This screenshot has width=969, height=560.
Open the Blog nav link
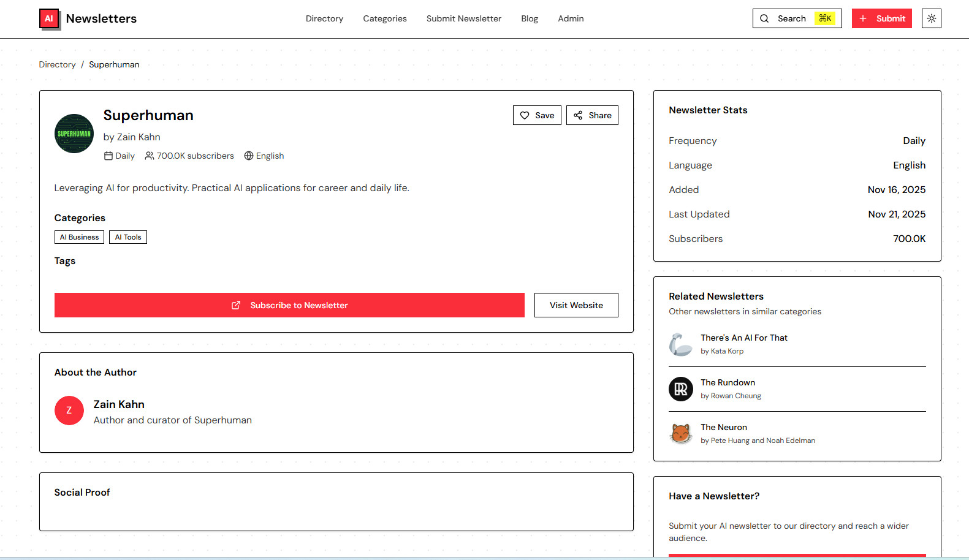click(530, 18)
